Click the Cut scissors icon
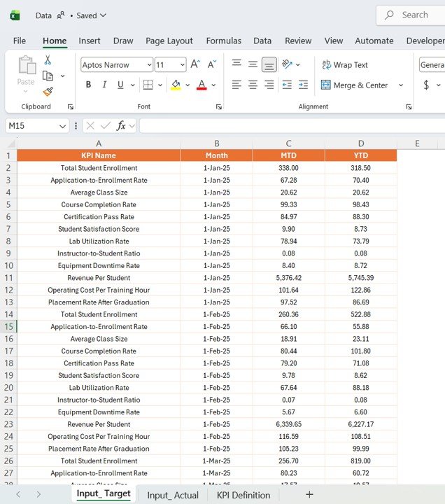The image size is (445, 504). [48, 60]
